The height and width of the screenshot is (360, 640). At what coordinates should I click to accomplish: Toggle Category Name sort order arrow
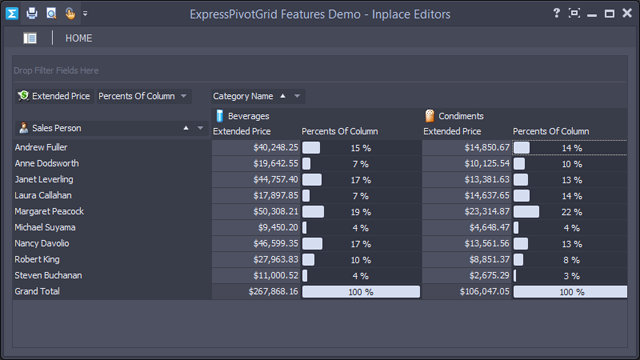283,96
